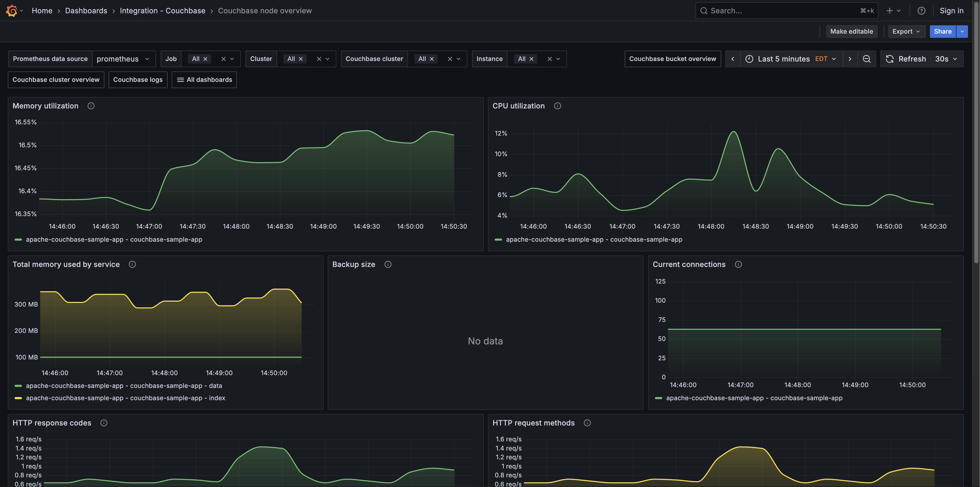Remove the All tag from Instance filter
The width and height of the screenshot is (980, 487).
[x=531, y=59]
